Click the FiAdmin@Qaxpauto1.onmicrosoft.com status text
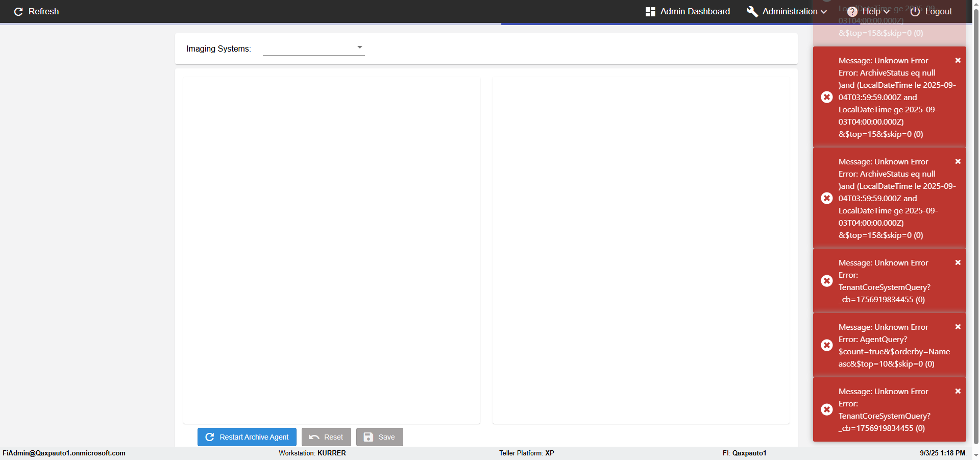The width and height of the screenshot is (980, 460). tap(64, 453)
